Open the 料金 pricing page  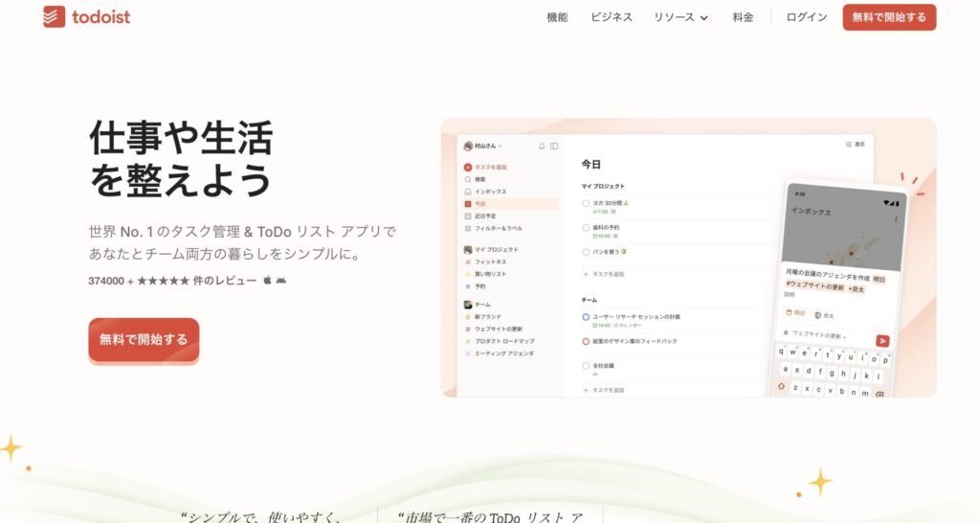743,17
